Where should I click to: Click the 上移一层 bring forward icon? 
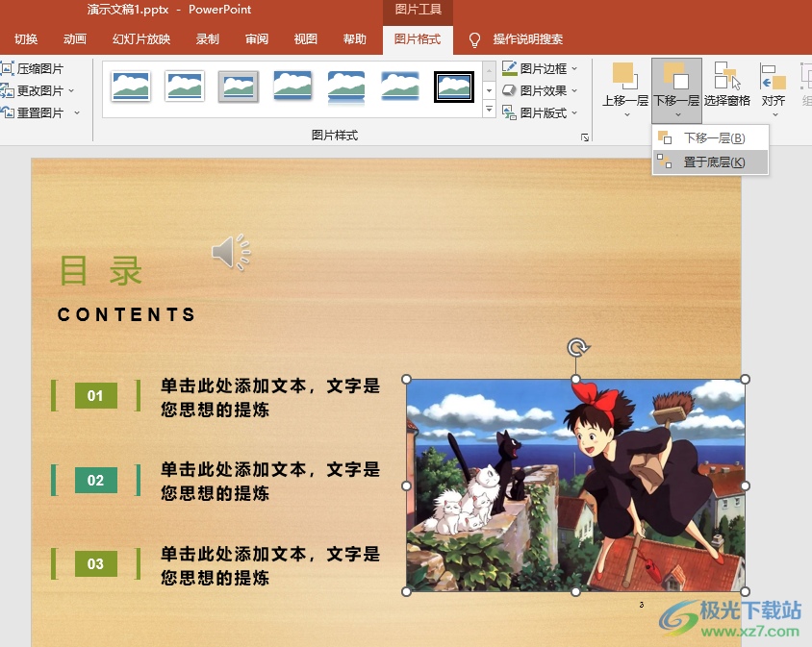pos(625,76)
